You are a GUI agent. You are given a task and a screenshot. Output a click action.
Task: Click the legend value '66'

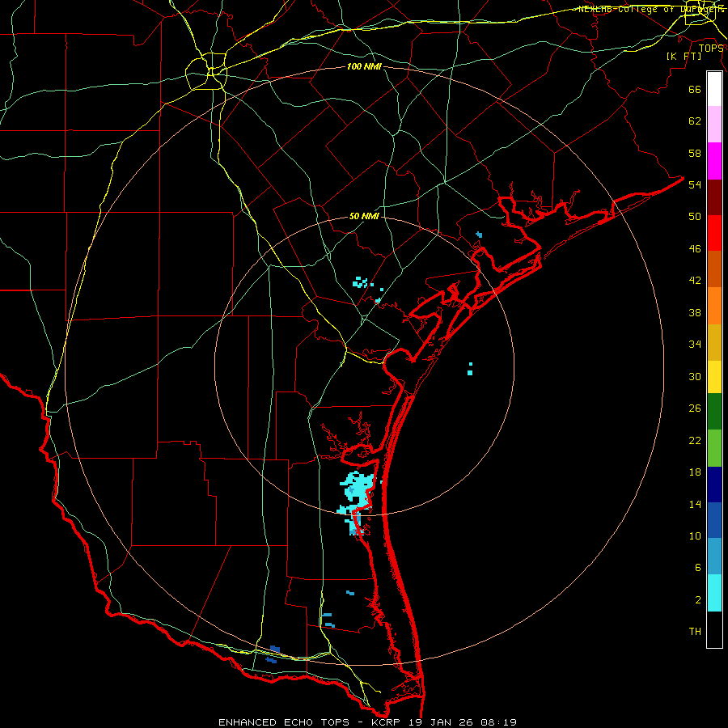click(x=695, y=89)
